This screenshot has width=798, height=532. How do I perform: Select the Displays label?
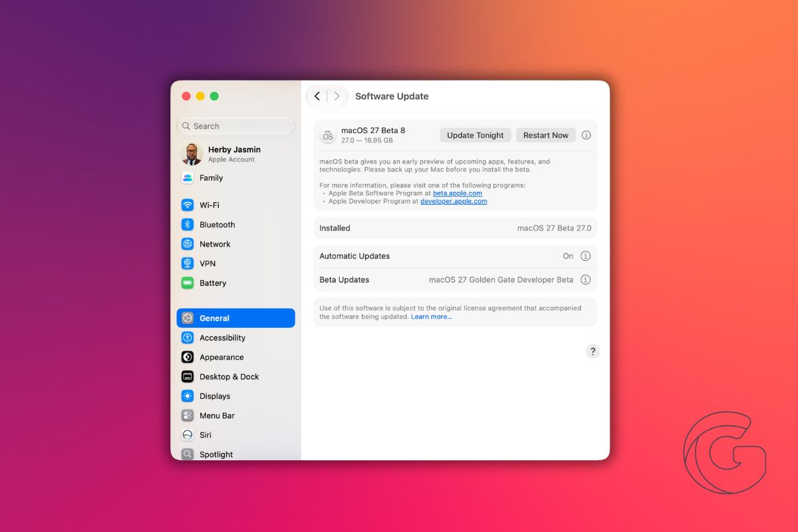215,396
